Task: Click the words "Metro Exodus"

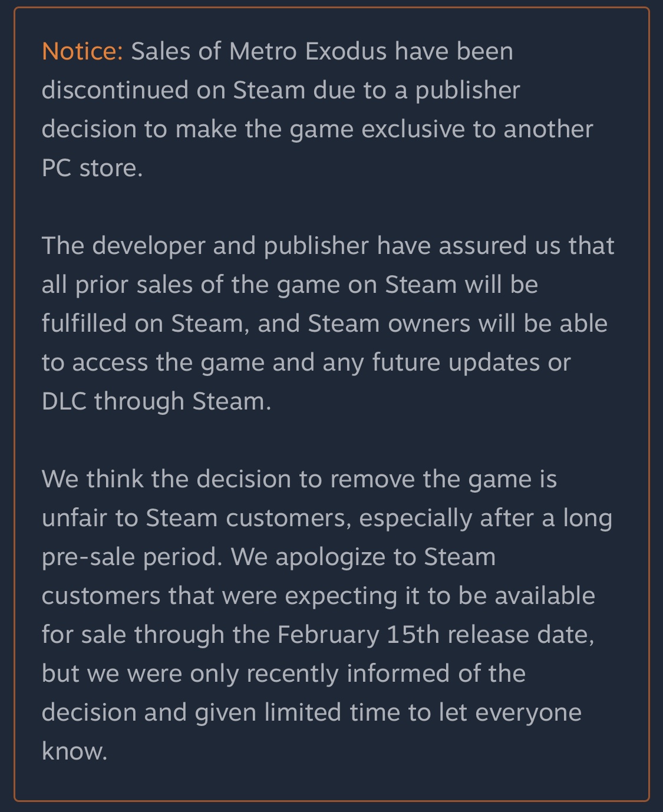Action: coord(308,52)
